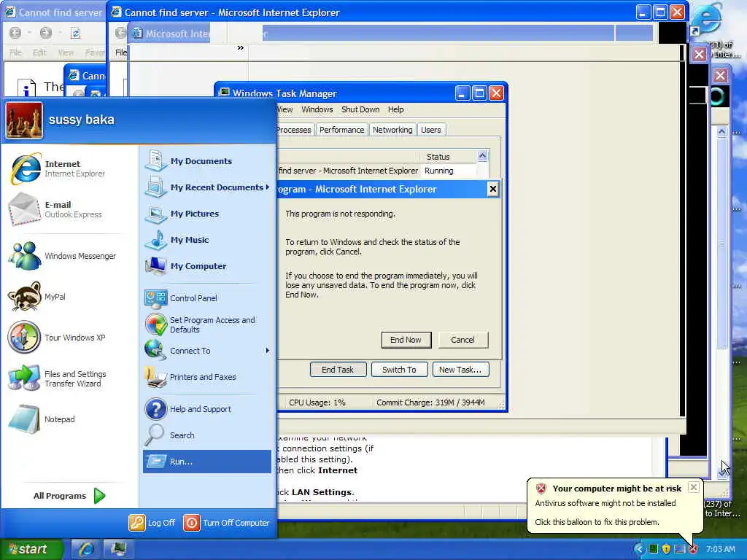Viewport: 747px width, 560px height.
Task: Click the red security shield tray icon
Action: [x=693, y=549]
